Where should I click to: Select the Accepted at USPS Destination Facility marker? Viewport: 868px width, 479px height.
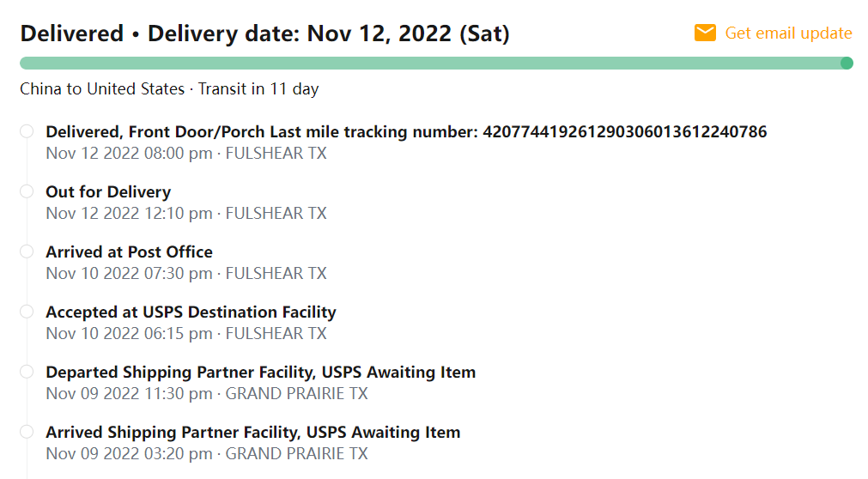click(x=27, y=312)
